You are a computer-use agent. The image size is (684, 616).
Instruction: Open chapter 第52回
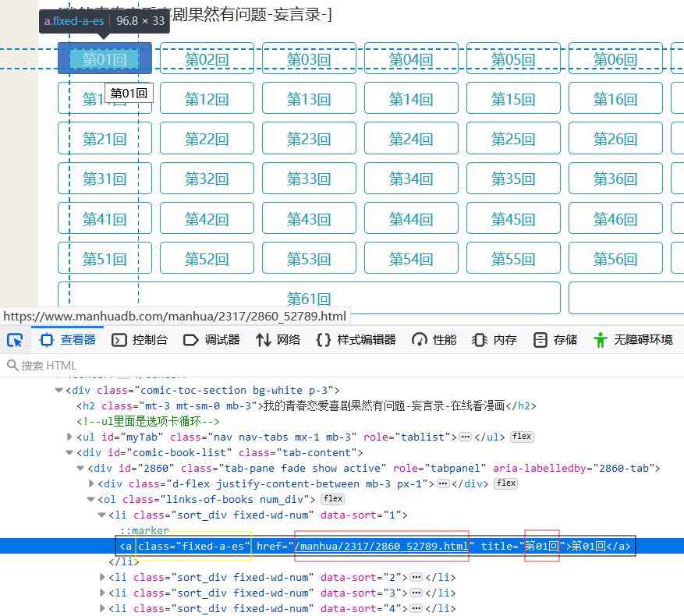[x=207, y=258]
